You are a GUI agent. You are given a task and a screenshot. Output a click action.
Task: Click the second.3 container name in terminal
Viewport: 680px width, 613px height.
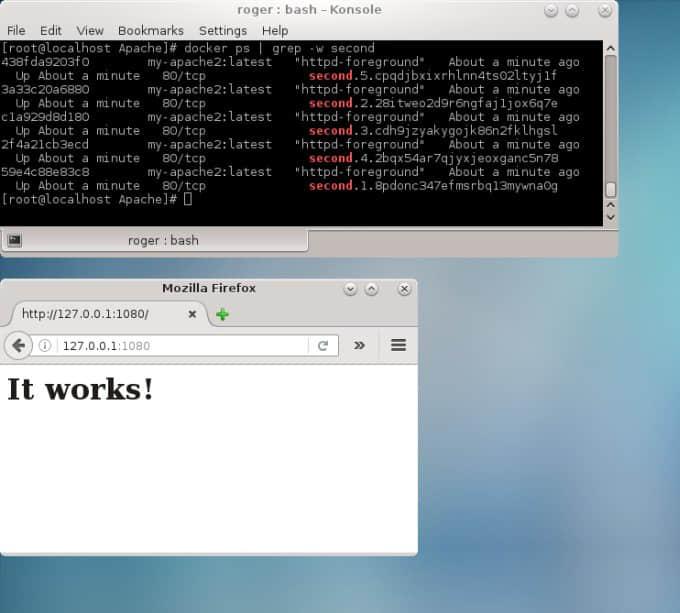pos(433,130)
